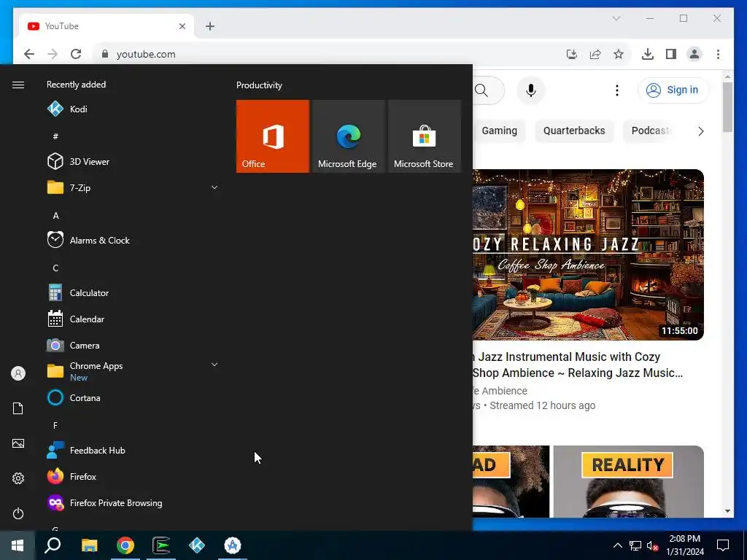This screenshot has height=560, width=747.
Task: Click the Productivity group title
Action: click(x=259, y=85)
